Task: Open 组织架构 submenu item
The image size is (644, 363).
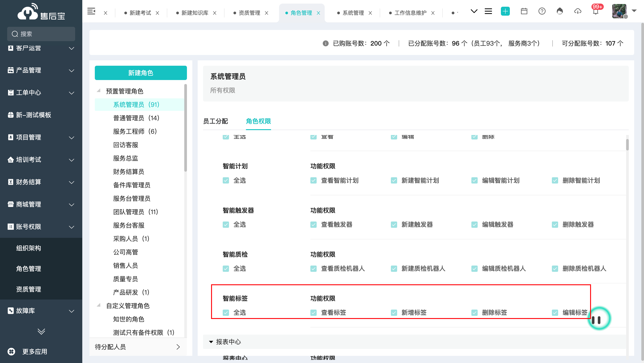Action: pyautogui.click(x=28, y=248)
